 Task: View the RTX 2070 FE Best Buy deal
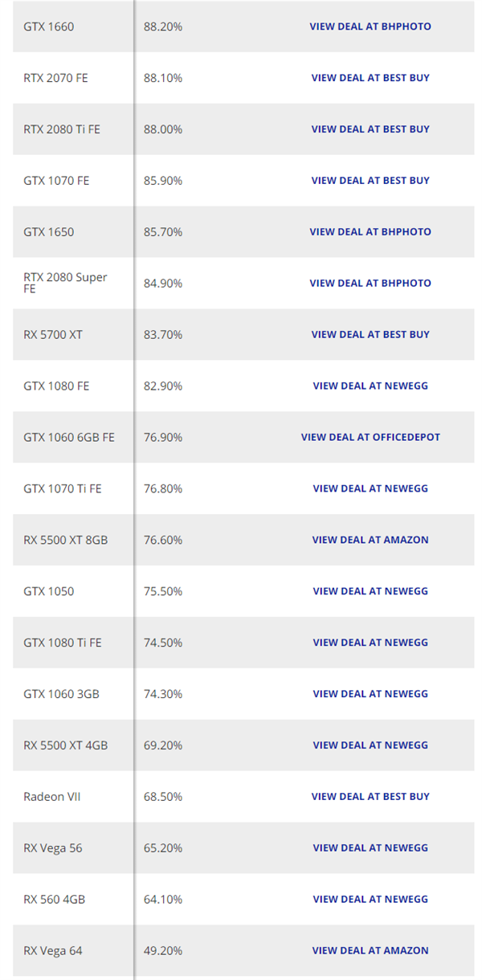370,78
